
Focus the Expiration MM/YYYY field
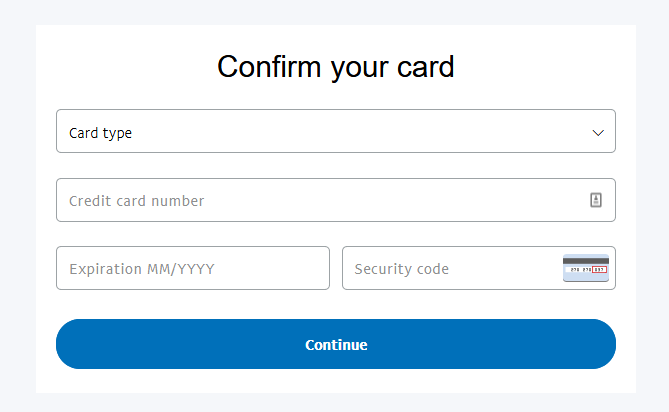[x=193, y=268]
